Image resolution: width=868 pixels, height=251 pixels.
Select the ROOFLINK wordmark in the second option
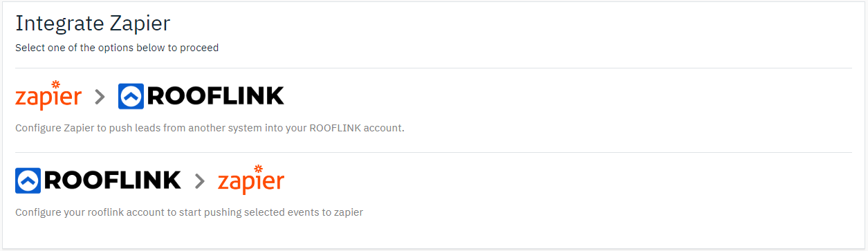coord(113,180)
